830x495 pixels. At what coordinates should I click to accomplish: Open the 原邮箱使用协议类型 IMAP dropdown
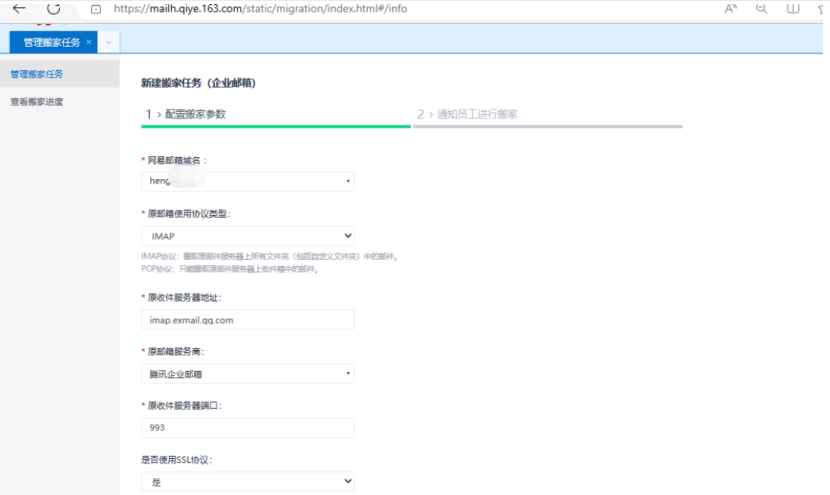click(x=248, y=236)
